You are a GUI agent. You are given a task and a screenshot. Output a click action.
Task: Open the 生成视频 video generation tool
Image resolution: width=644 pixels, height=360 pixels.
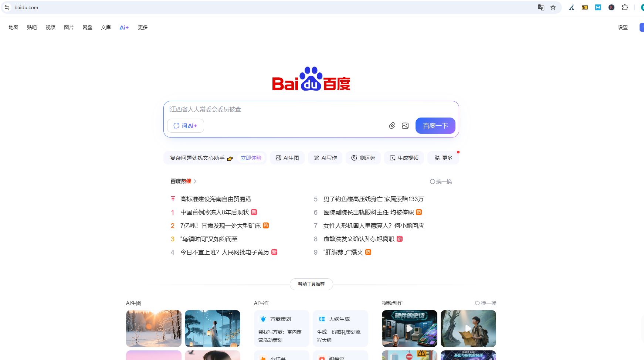[404, 158]
